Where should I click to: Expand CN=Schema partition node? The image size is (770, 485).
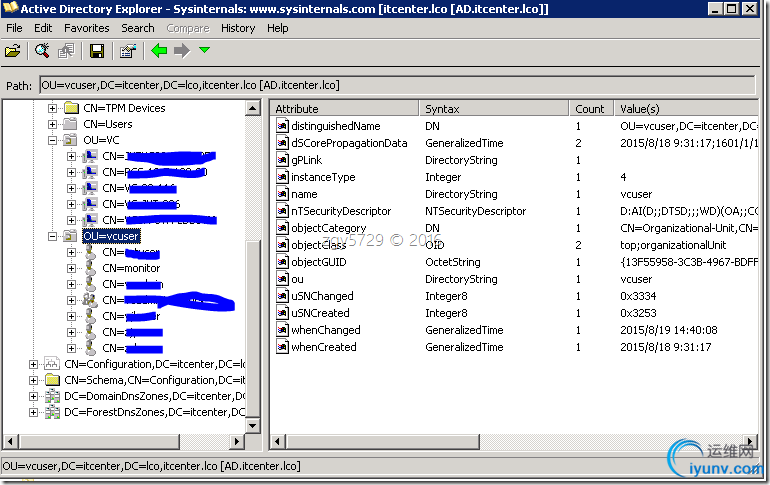pyautogui.click(x=33, y=380)
